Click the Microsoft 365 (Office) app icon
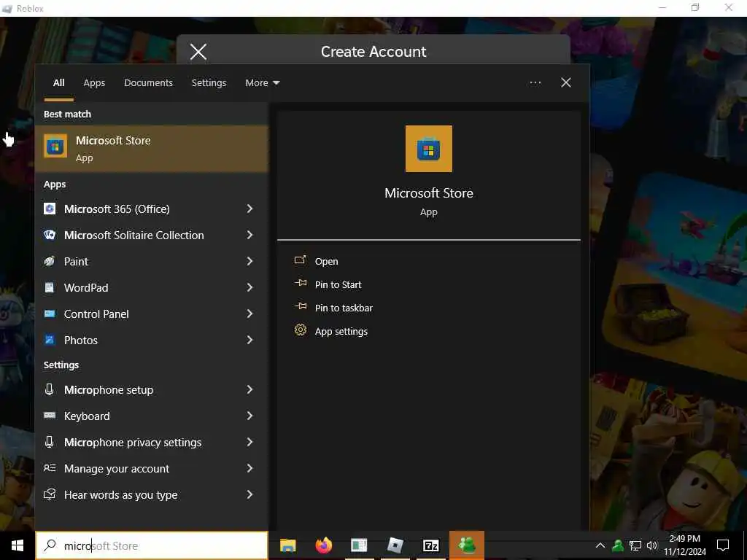This screenshot has height=560, width=747. pyautogui.click(x=50, y=209)
